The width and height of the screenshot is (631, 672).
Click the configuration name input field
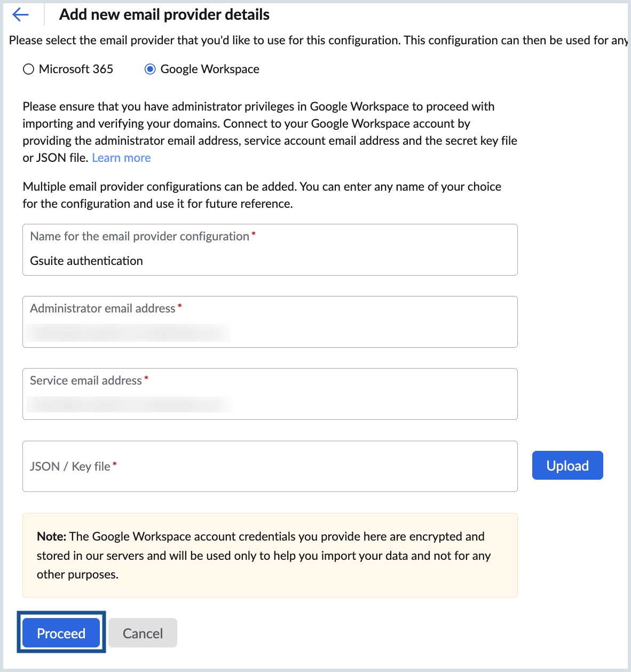click(270, 249)
